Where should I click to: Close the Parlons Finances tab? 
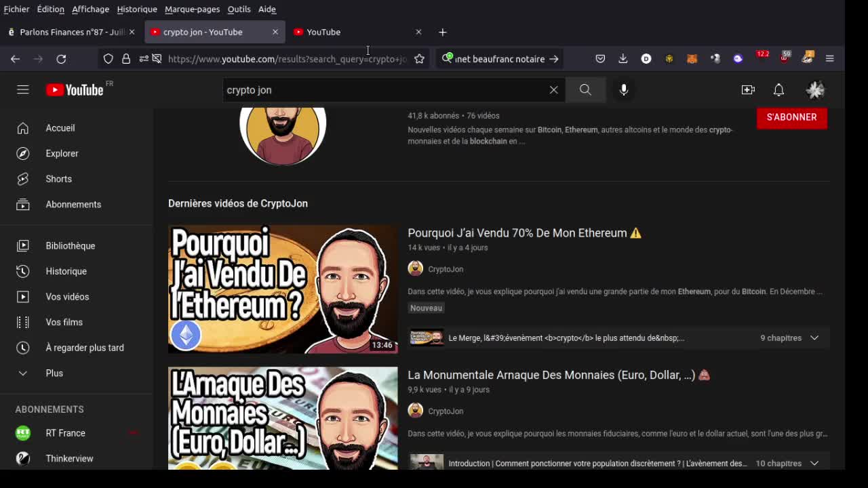pyautogui.click(x=132, y=32)
